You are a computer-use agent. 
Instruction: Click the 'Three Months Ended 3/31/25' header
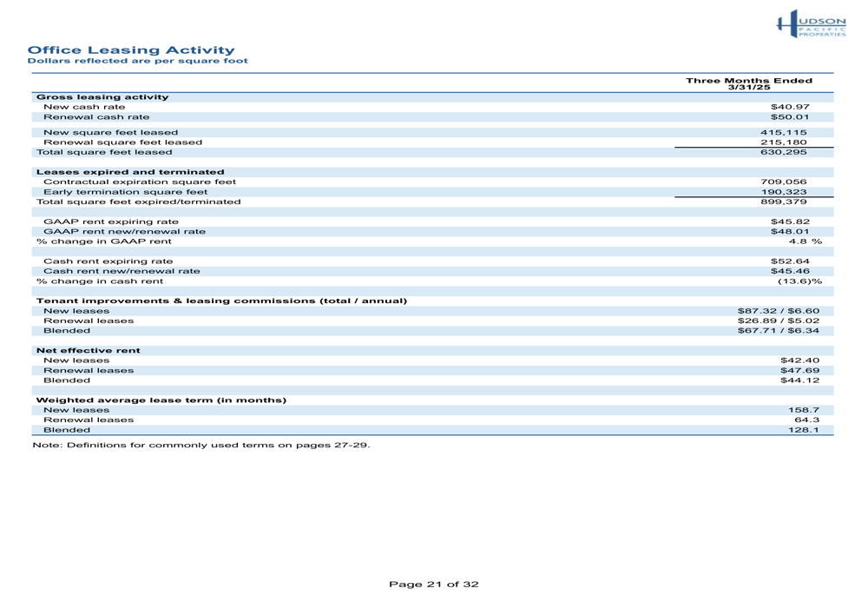pyautogui.click(x=749, y=83)
